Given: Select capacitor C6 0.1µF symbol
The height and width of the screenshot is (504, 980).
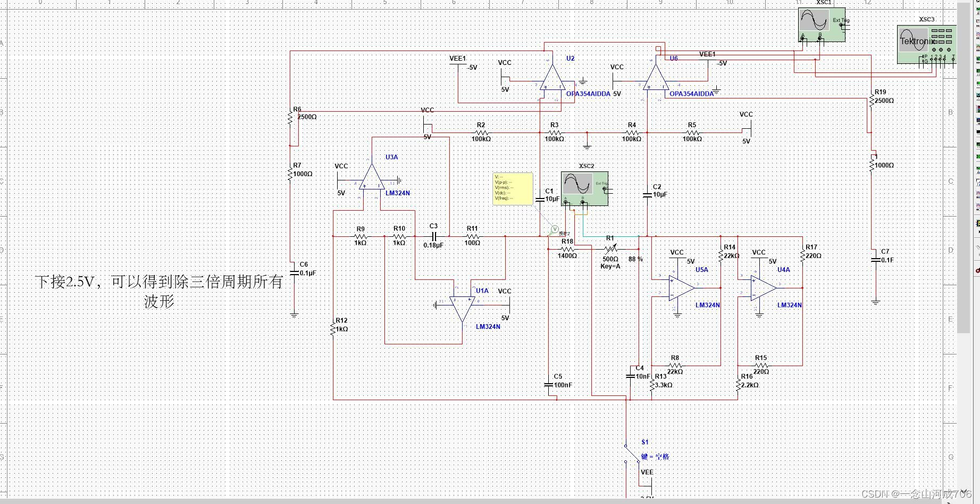Looking at the screenshot, I should pyautogui.click(x=294, y=272).
